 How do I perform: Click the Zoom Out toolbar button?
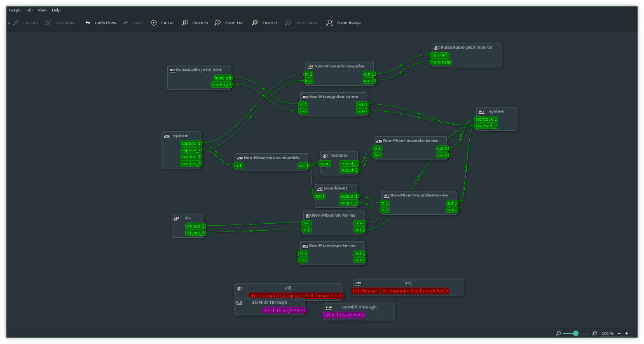pos(218,23)
